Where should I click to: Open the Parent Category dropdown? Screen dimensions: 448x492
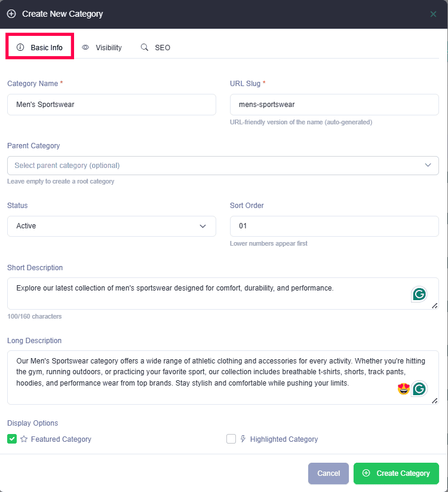tap(223, 166)
